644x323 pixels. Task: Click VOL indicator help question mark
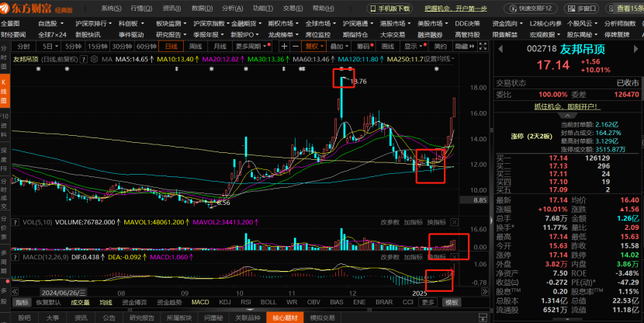click(x=16, y=222)
